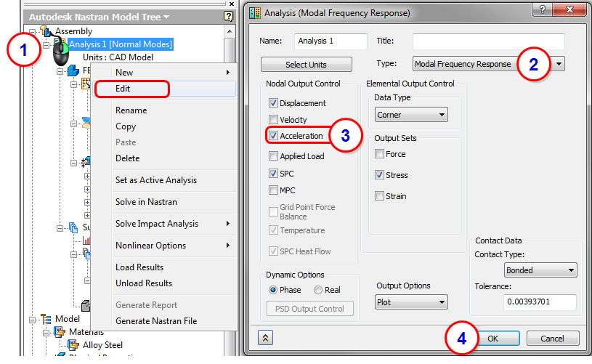The width and height of the screenshot is (592, 364).
Task: Toggle the SPC checkbox
Action: pos(273,174)
